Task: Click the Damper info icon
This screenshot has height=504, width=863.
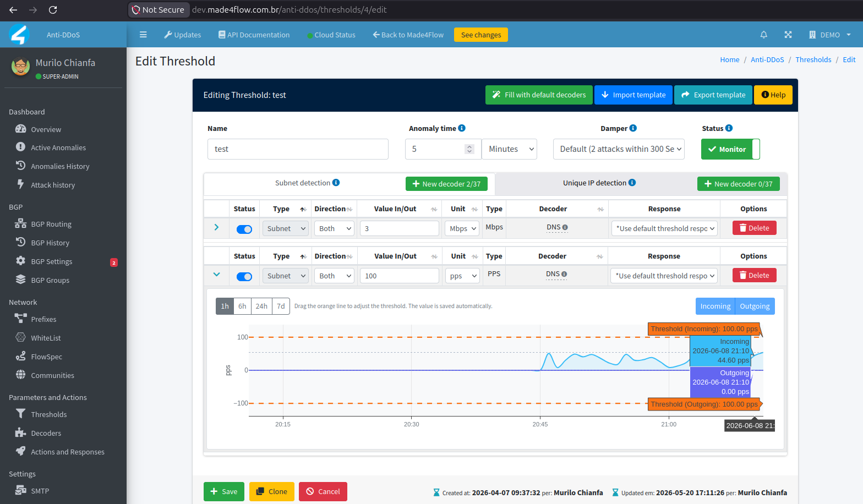Action: coord(633,128)
